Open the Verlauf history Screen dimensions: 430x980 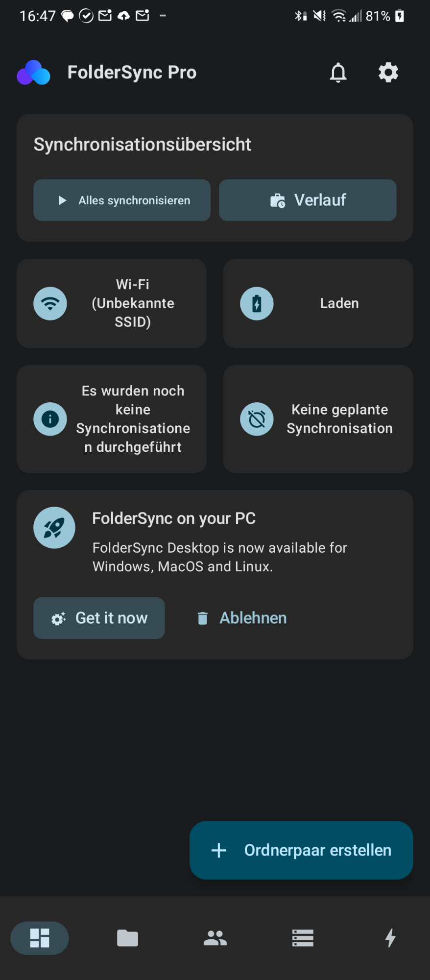pos(308,200)
